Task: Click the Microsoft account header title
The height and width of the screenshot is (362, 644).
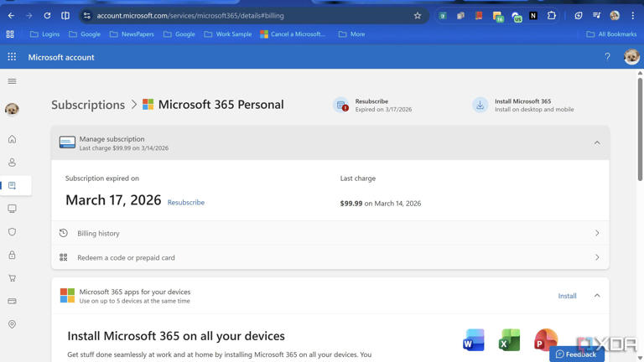Action: (x=61, y=57)
